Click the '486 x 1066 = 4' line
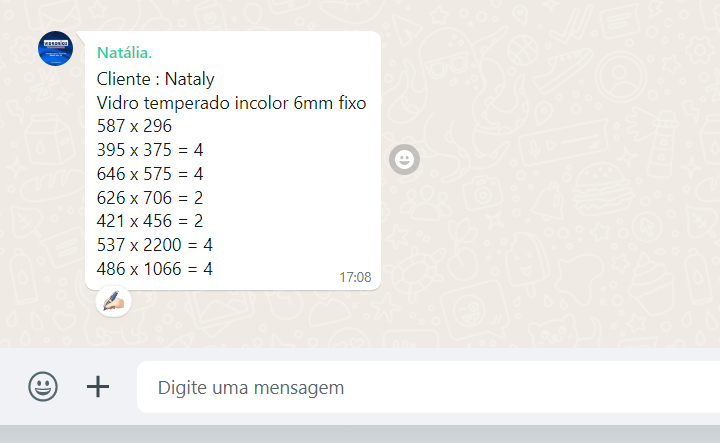Screen dimensions: 720x443 coord(154,269)
